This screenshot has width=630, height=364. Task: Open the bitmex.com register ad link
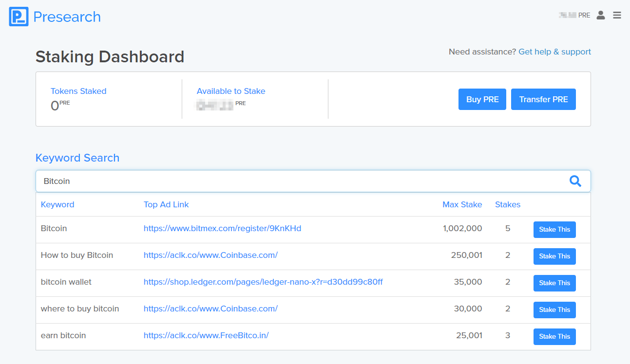coord(222,228)
